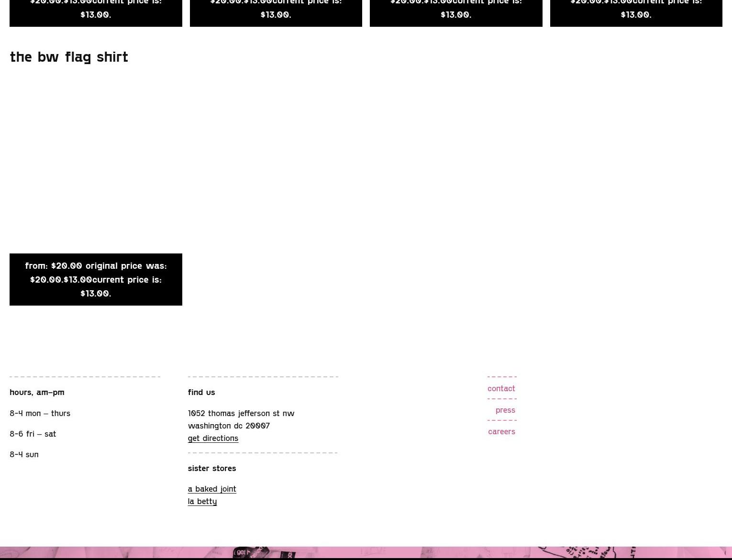732x560 pixels.
Task: Click the '8-6 fri – sat' hours line
Action: [33, 434]
